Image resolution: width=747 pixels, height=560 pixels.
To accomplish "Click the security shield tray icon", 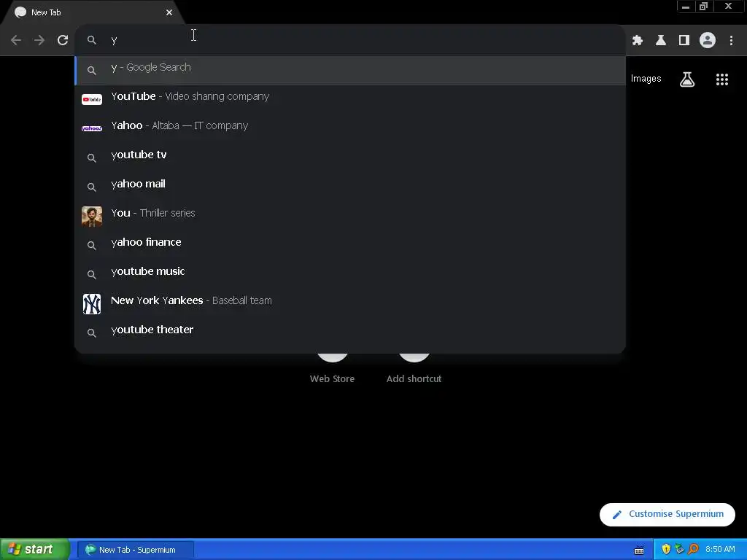I will (x=666, y=550).
